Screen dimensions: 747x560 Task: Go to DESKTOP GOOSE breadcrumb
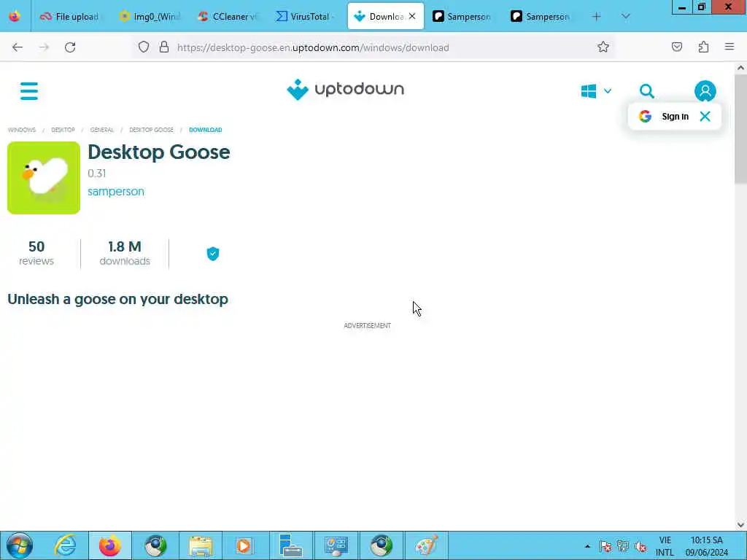[152, 130]
